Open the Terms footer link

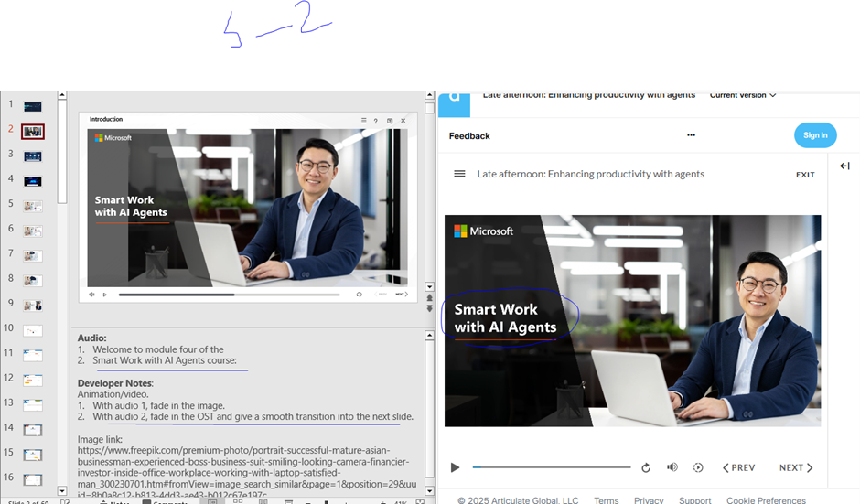click(606, 499)
